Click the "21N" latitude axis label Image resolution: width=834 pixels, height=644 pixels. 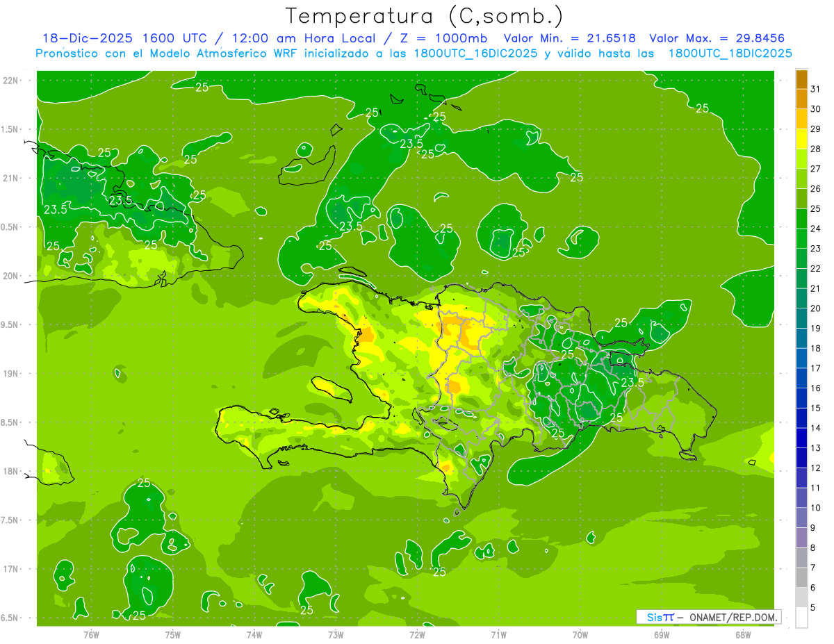[11, 178]
